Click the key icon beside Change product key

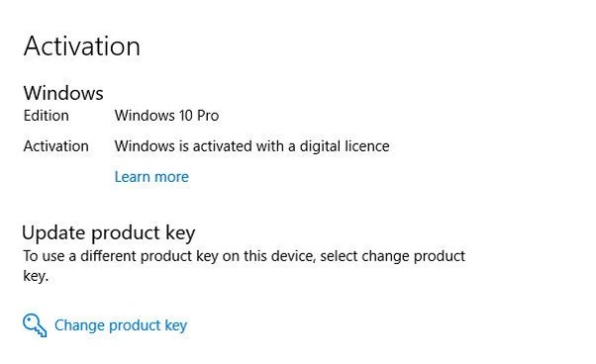point(35,325)
